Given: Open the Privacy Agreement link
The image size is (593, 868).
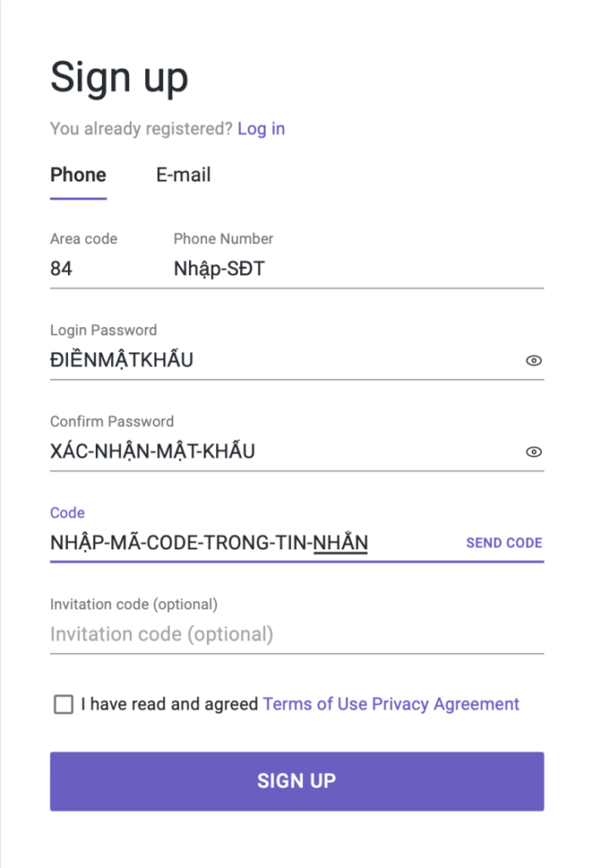Looking at the screenshot, I should [445, 704].
